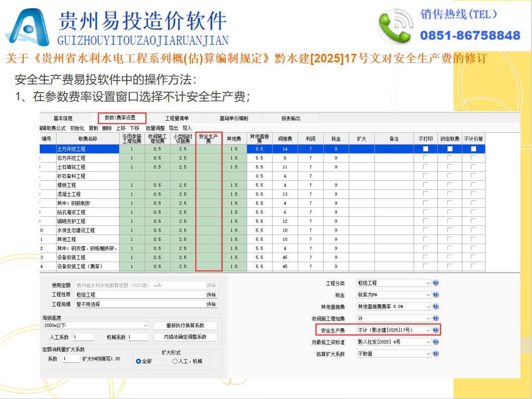Click help icon beside 估算扩大系数
Screen dimensions: 532x399
tap(435, 354)
